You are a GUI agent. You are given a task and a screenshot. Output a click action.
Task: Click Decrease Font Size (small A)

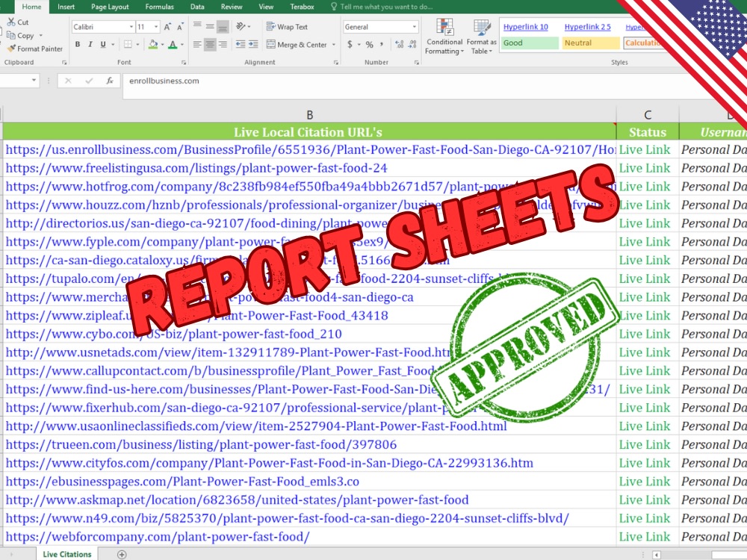[180, 27]
